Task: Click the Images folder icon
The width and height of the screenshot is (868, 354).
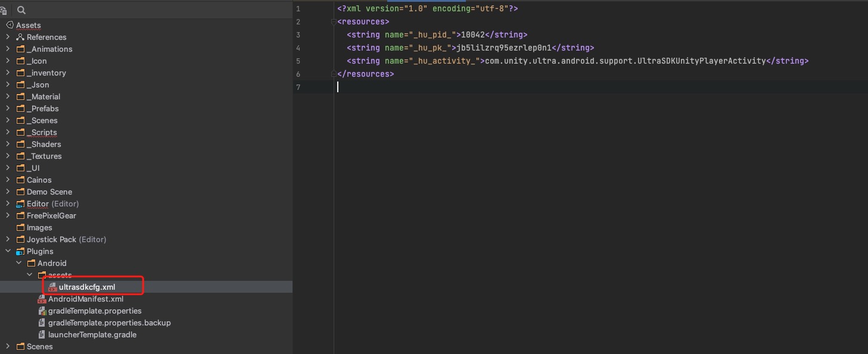Action: coord(20,227)
